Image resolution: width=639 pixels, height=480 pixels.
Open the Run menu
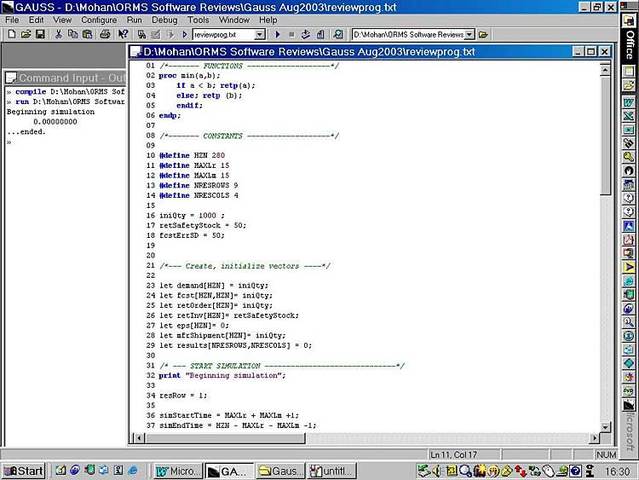134,20
